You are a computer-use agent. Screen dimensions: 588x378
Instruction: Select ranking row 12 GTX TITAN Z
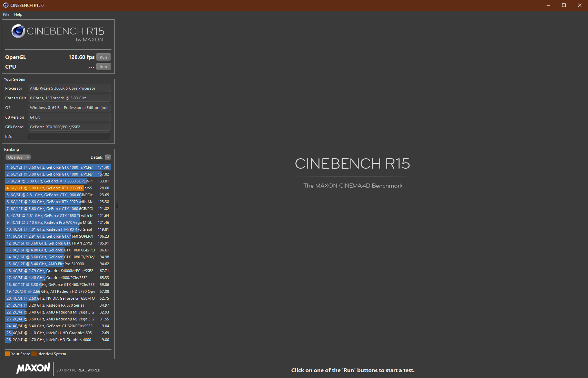[x=58, y=243]
